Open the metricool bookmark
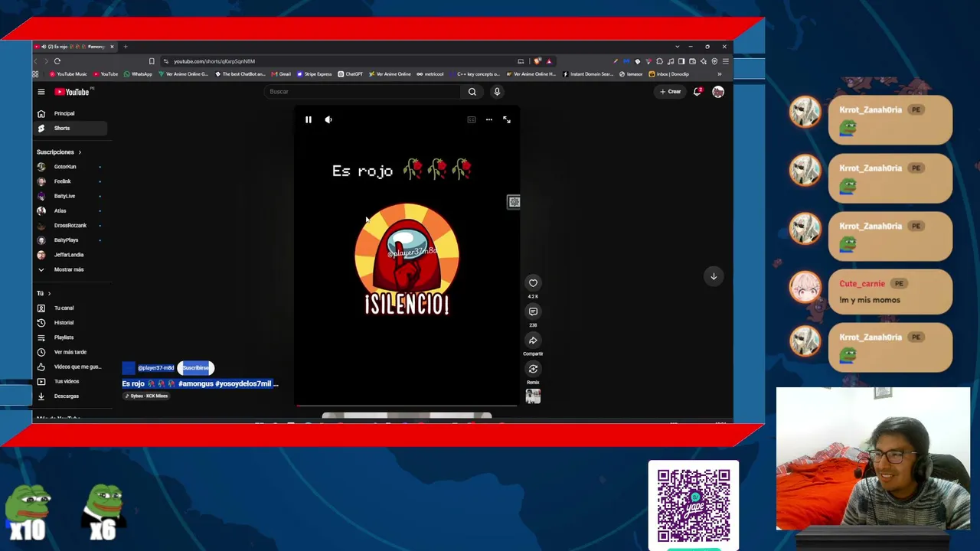Screen dimensions: 980x551 [430, 74]
